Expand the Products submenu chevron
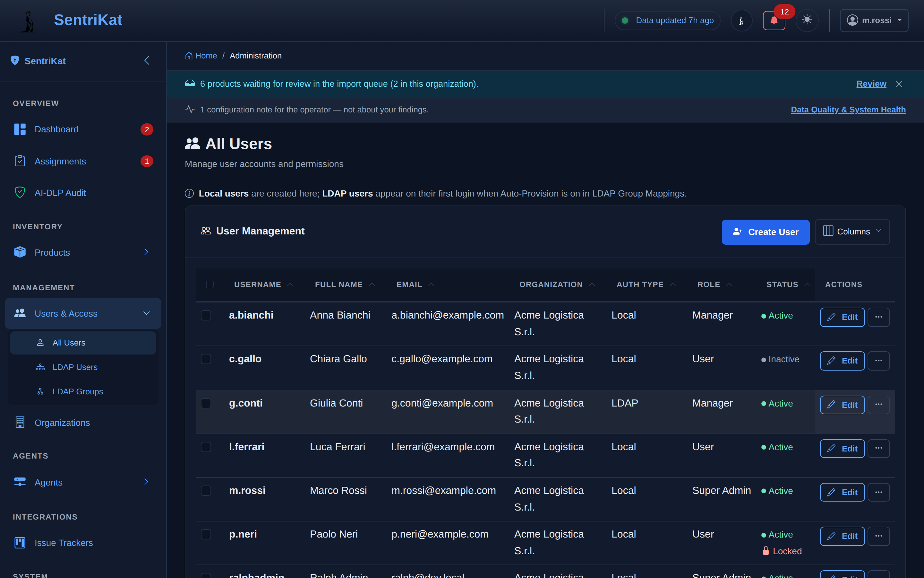The height and width of the screenshot is (578, 924). (146, 252)
